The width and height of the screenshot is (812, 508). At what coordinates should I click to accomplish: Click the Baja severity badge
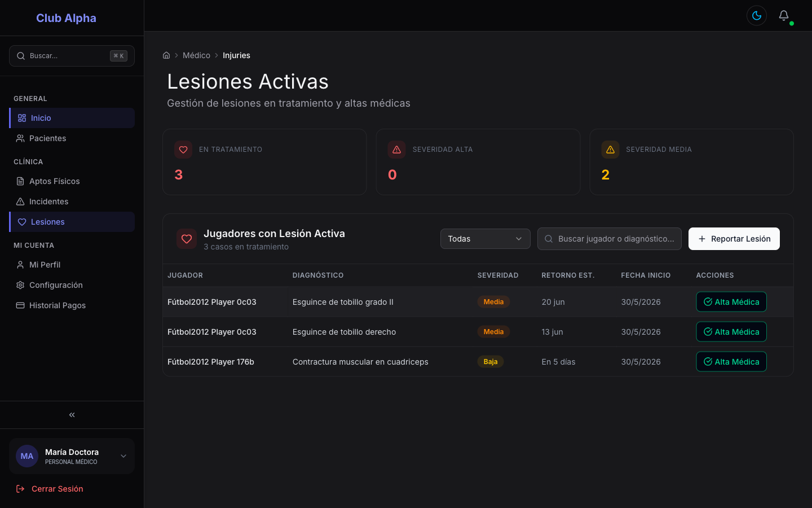491,362
